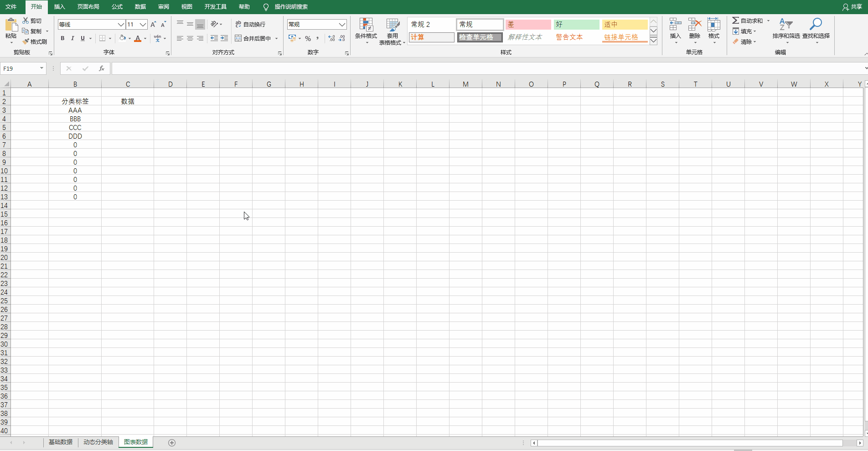Click the Delete cells (删除) icon
868x451 pixels.
(x=695, y=25)
